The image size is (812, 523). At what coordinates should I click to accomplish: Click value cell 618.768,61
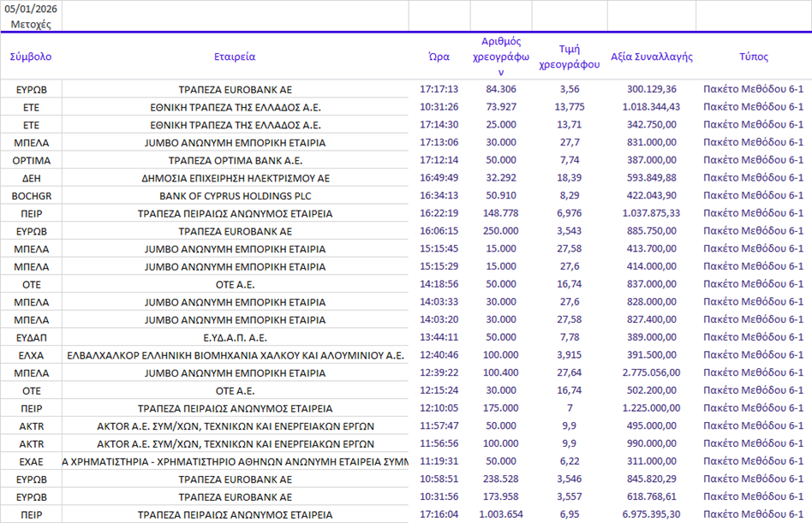click(x=652, y=496)
